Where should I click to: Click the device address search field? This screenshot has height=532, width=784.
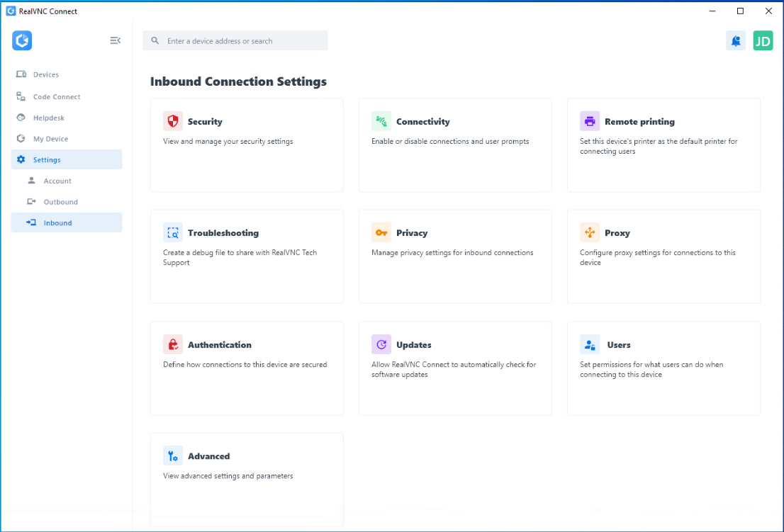[241, 41]
